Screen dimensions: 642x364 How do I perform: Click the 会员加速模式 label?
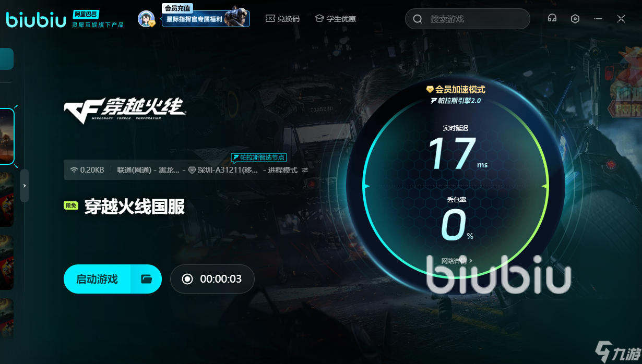pyautogui.click(x=456, y=90)
